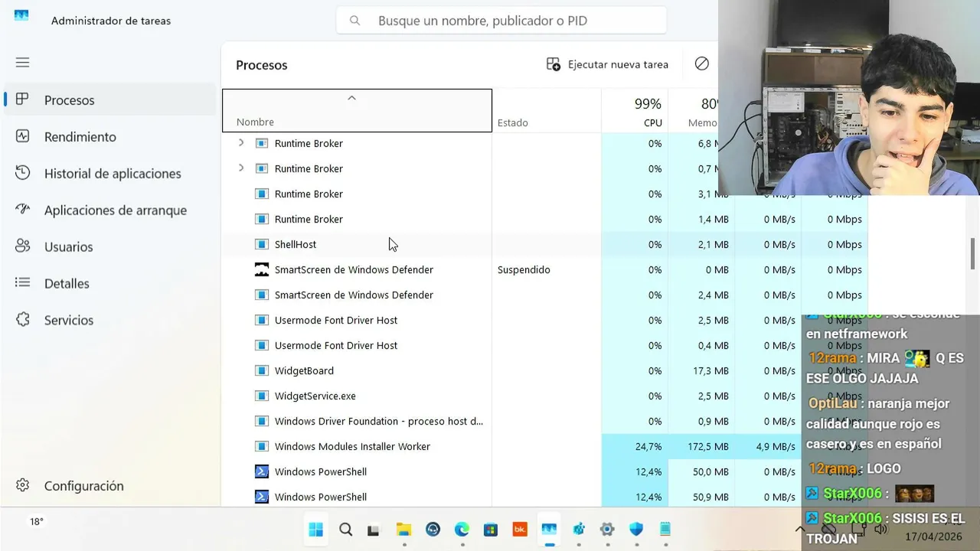Open Servicios in sidebar
This screenshot has width=980, height=551.
tap(111, 321)
